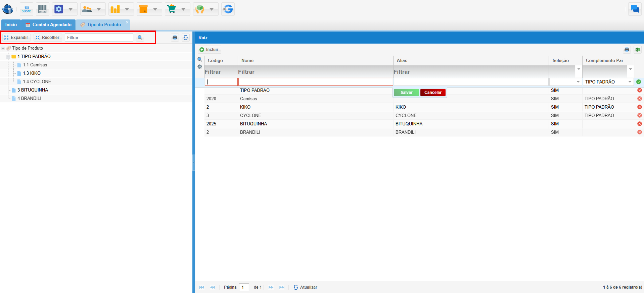Go to the Início tab
Screen dimensions: 644x293
coord(11,24)
